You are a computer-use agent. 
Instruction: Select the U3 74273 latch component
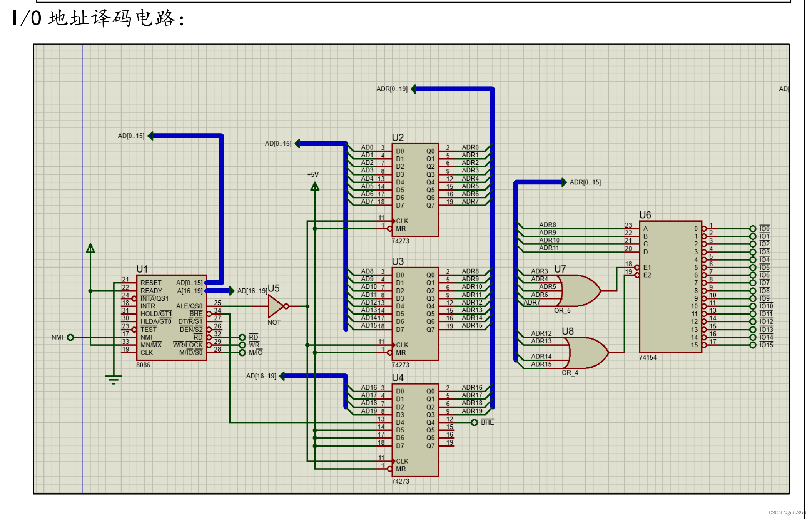[x=415, y=314]
